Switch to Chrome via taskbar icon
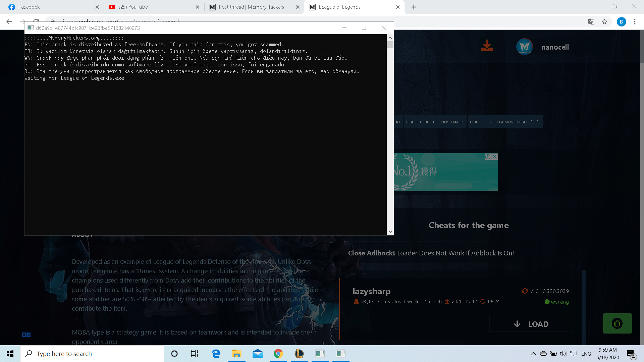 [x=278, y=354]
